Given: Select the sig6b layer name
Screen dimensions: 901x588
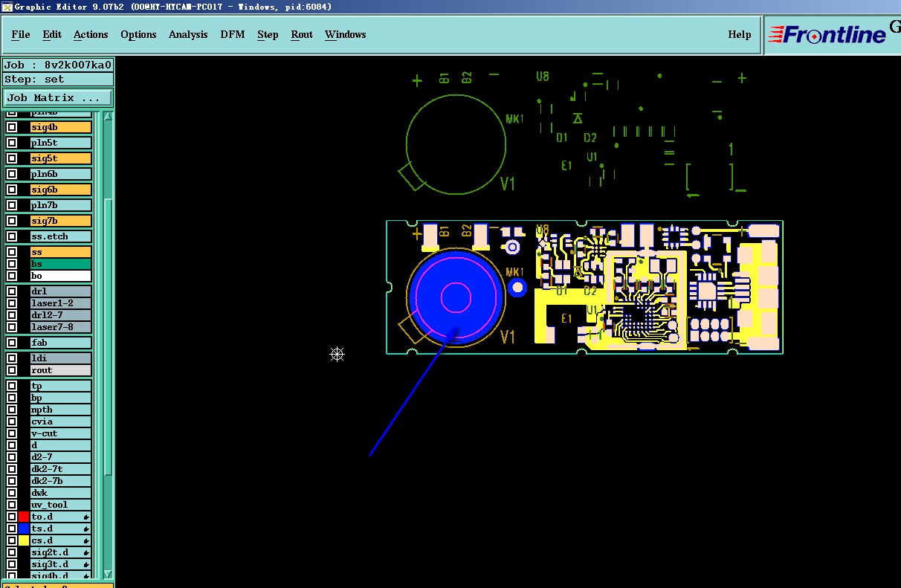Looking at the screenshot, I should coord(61,190).
